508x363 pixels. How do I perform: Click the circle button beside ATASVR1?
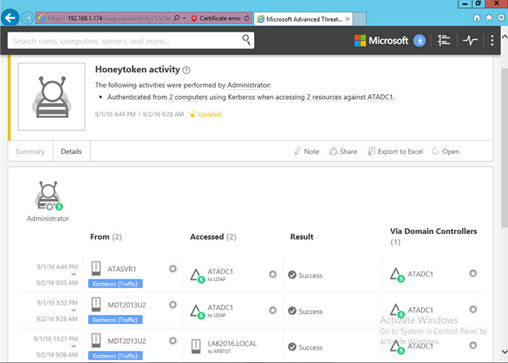pyautogui.click(x=173, y=269)
